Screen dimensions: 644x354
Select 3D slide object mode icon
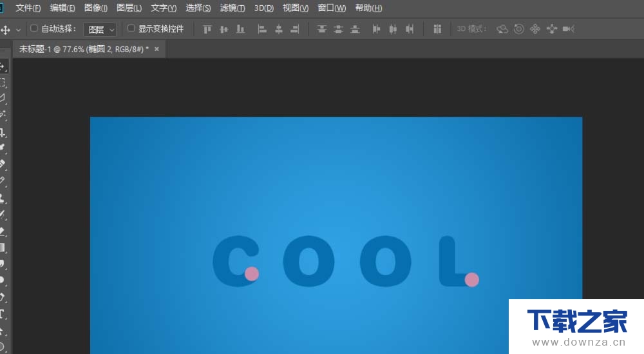point(552,29)
